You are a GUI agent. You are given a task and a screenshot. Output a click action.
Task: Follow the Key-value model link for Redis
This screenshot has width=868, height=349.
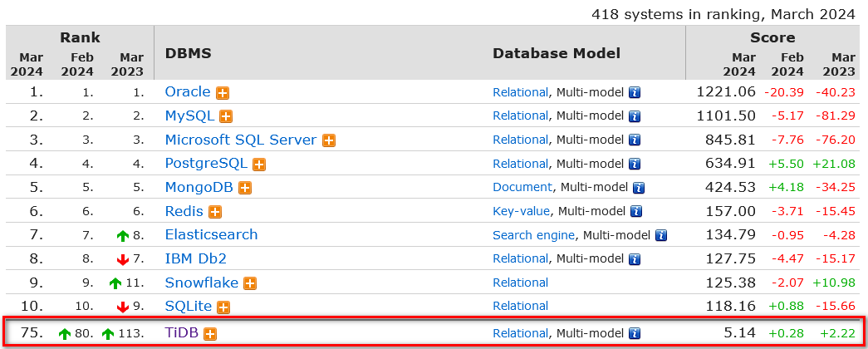click(521, 212)
